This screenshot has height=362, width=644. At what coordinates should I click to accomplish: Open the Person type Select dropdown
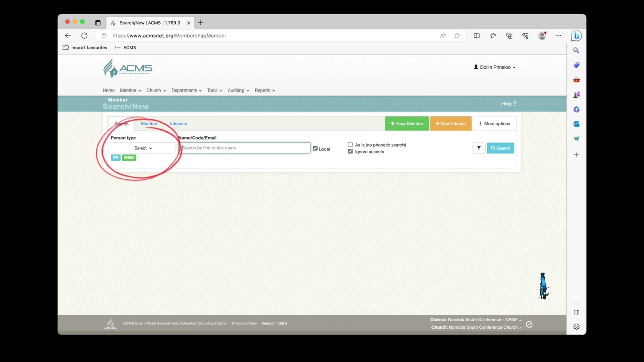point(143,148)
